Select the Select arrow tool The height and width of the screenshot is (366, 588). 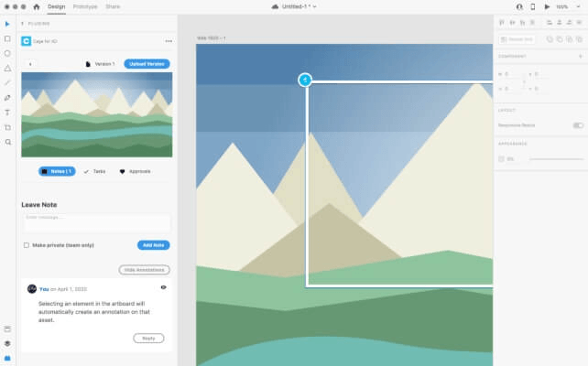pos(7,24)
